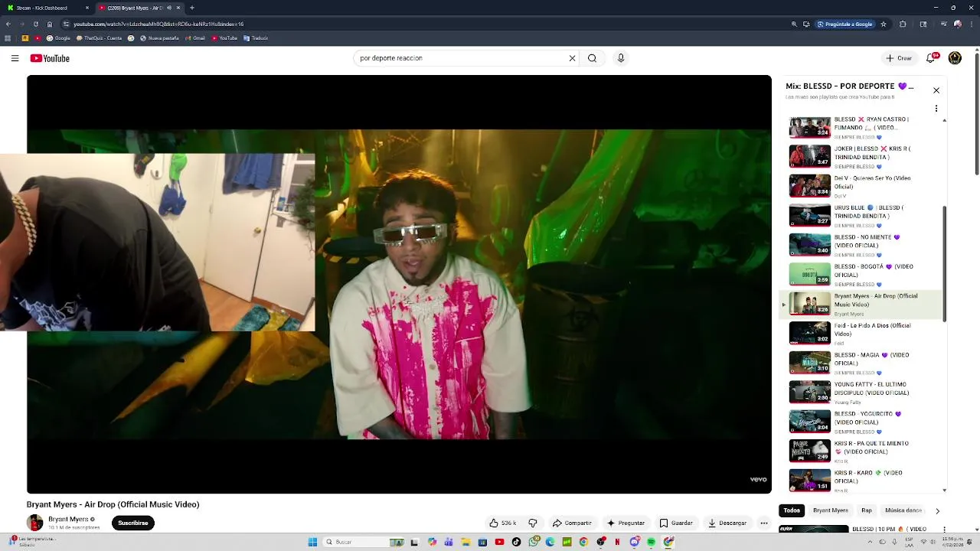Play KRIS R KARO playlist item

(x=861, y=481)
